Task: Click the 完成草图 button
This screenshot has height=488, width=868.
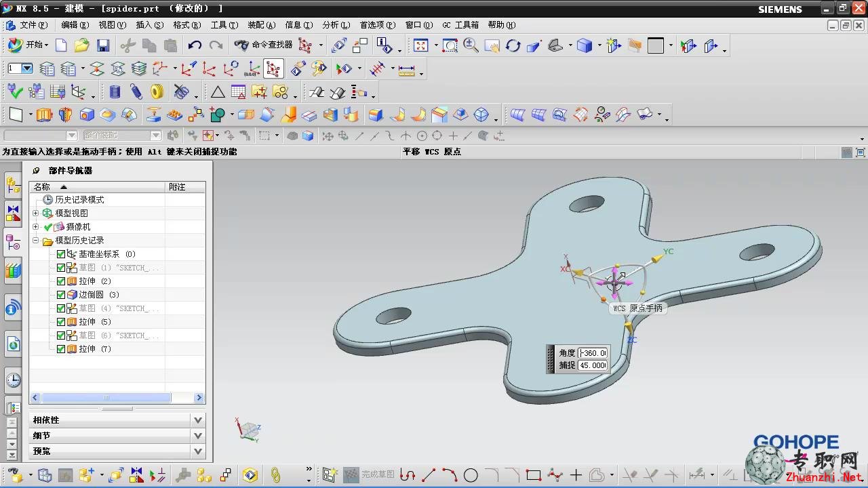Action: pos(370,475)
